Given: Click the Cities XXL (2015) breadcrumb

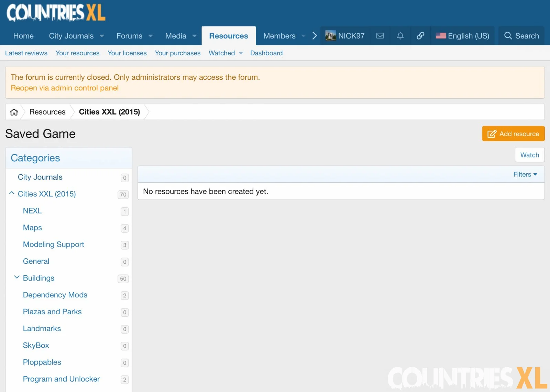Looking at the screenshot, I should 109,112.
